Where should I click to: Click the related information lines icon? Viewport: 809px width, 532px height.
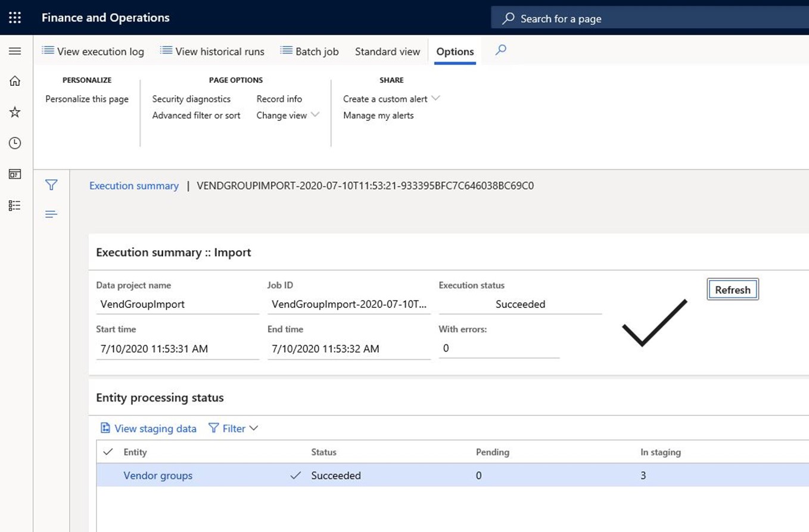52,214
